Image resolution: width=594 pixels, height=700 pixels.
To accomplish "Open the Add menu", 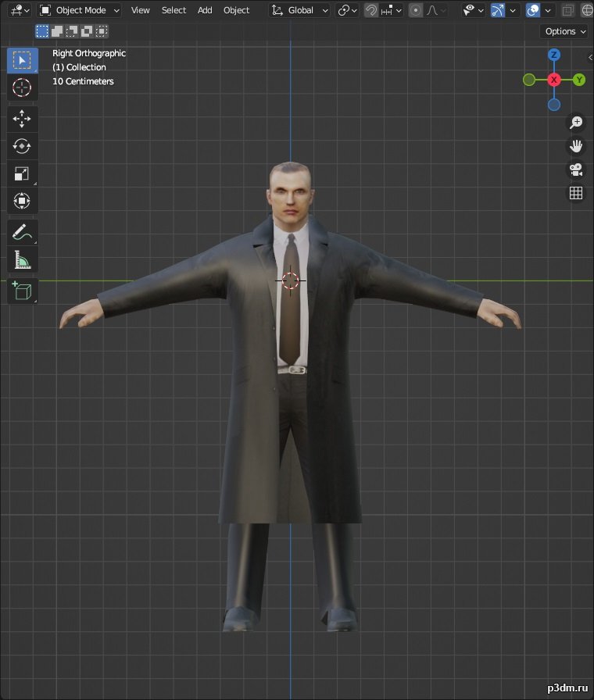I will point(205,10).
